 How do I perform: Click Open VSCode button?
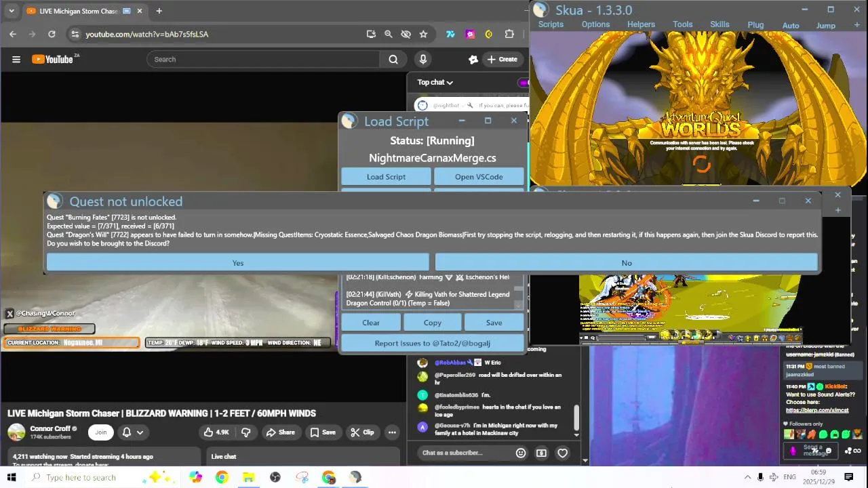[479, 177]
